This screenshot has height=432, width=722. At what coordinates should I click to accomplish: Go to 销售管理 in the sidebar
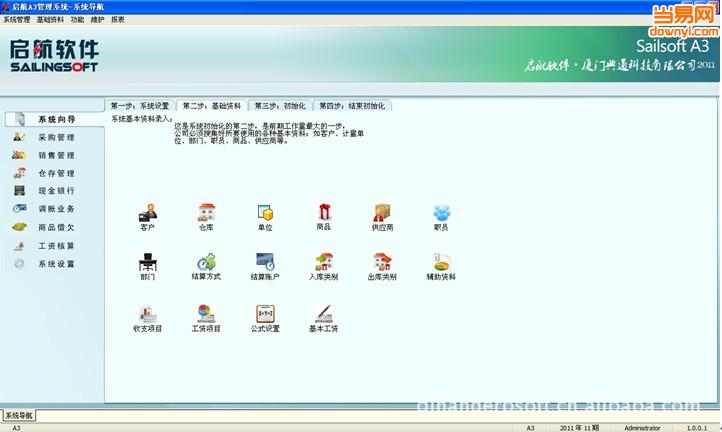[56, 155]
